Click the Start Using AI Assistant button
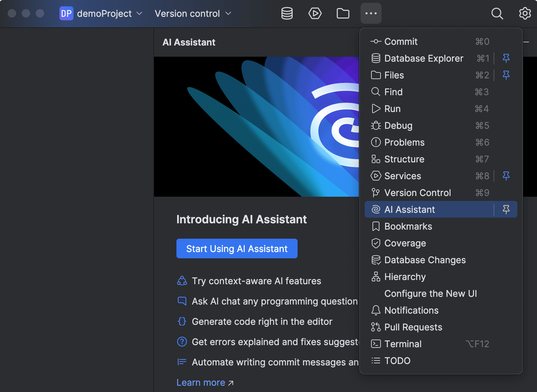The image size is (537, 392). [x=237, y=248]
